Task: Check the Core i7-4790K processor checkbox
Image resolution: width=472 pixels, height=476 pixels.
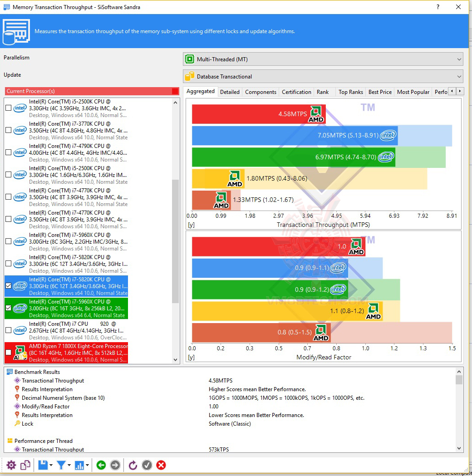Action: pos(9,152)
